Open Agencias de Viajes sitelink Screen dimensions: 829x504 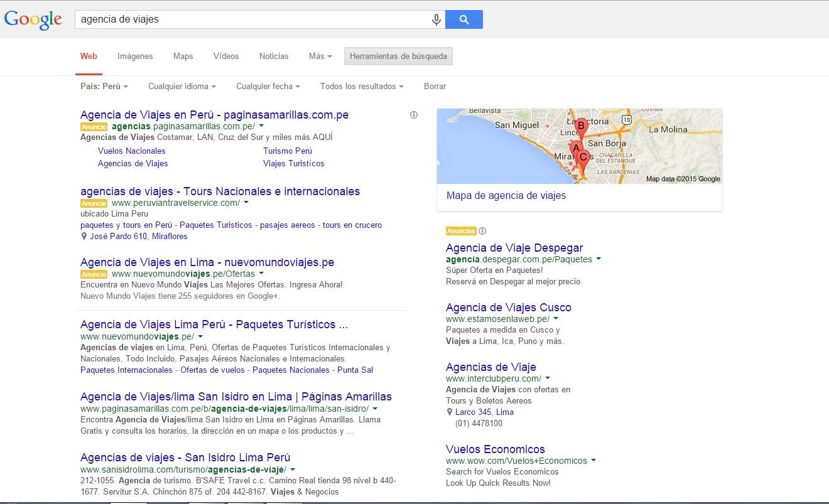[133, 163]
